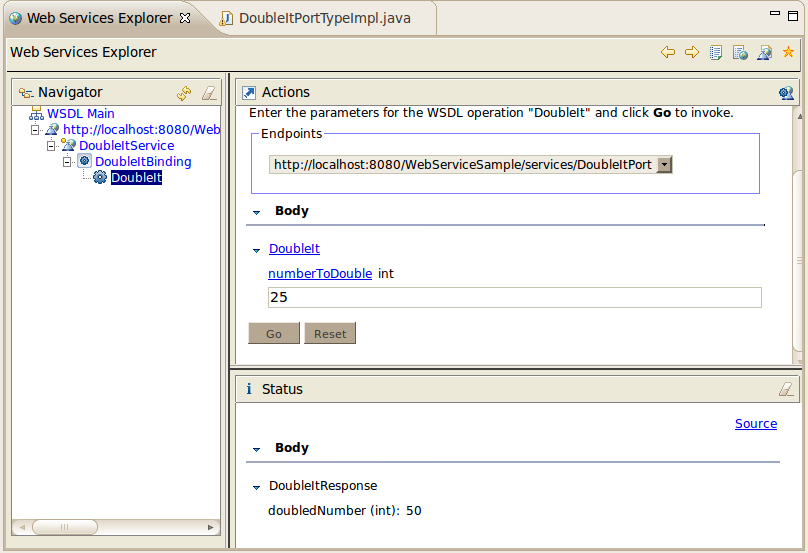Image resolution: width=808 pixels, height=553 pixels.
Task: Click the Forward arrow in the toolbar
Action: point(692,52)
